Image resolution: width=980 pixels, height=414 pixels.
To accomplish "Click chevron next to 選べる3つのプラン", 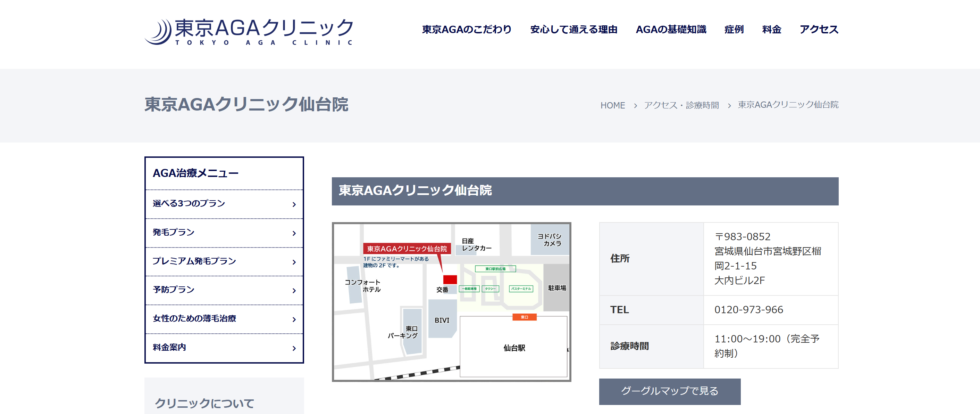I will tap(294, 204).
